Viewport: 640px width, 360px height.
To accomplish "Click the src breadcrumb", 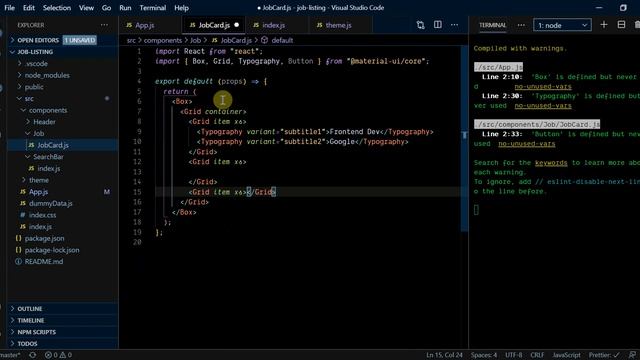I will click(131, 40).
